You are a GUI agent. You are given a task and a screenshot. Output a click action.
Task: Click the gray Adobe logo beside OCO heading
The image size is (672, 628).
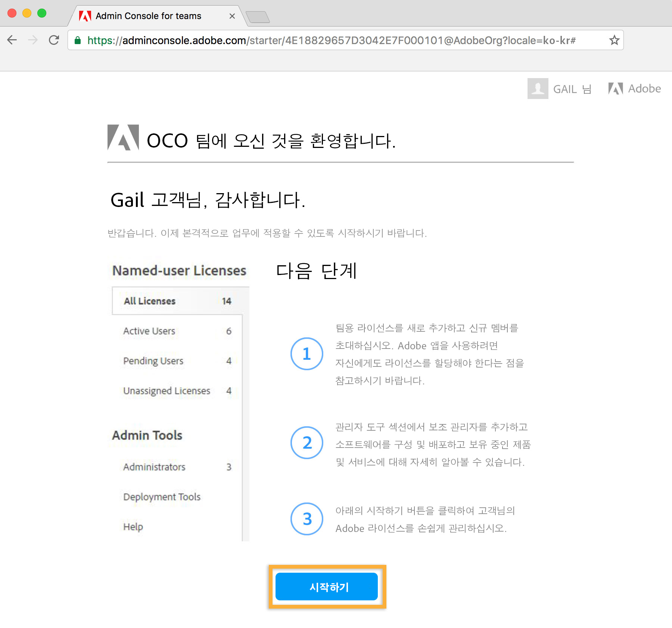click(x=123, y=137)
